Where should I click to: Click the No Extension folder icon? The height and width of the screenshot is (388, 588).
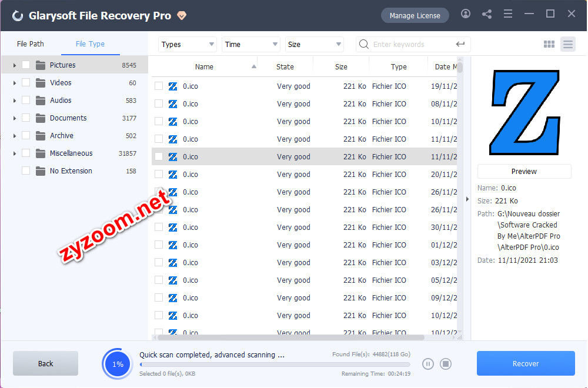pos(41,171)
